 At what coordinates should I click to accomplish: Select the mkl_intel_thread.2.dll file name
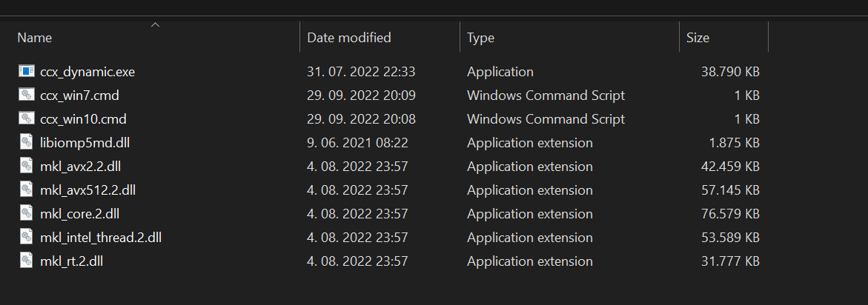tap(101, 238)
